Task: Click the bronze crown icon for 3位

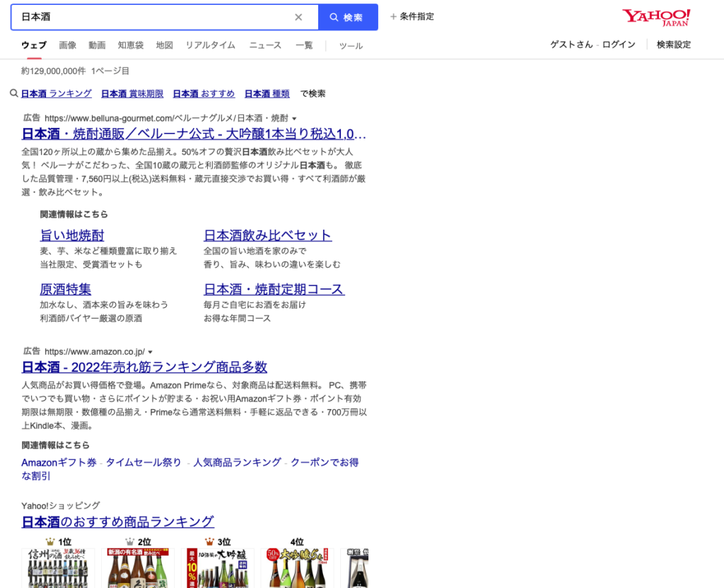Action: click(209, 541)
